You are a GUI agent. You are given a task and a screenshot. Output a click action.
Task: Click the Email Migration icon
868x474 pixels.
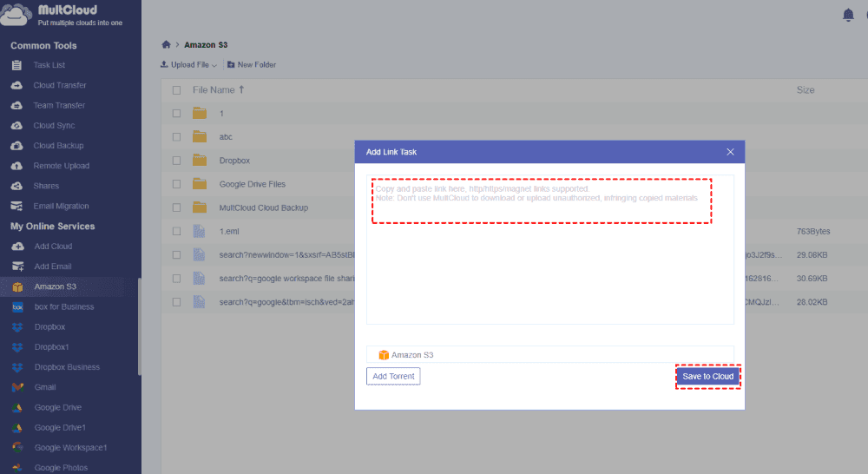pyautogui.click(x=16, y=206)
